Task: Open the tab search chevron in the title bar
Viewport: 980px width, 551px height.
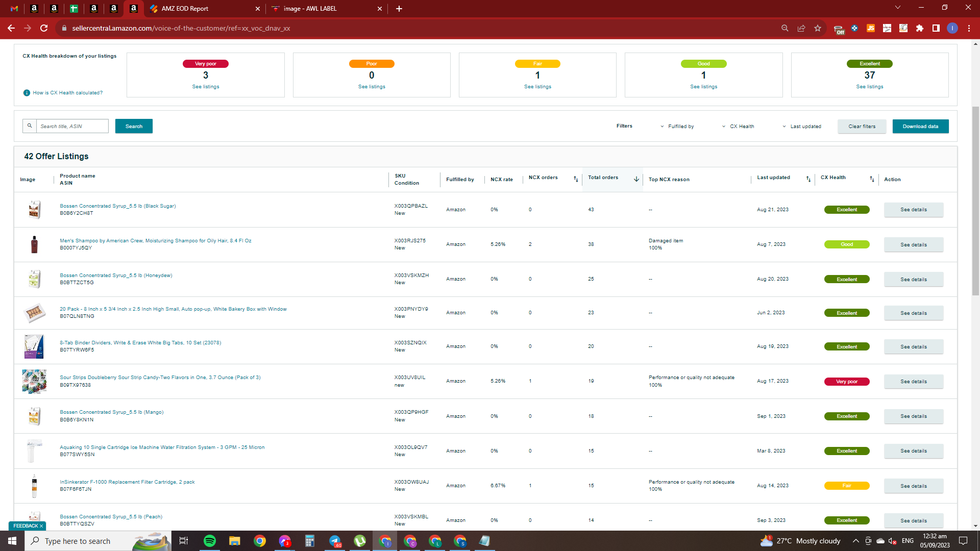Action: (x=898, y=8)
